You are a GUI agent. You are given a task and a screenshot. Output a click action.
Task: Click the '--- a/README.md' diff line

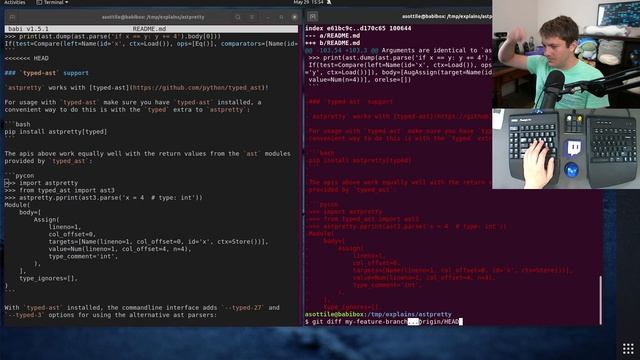(333, 36)
